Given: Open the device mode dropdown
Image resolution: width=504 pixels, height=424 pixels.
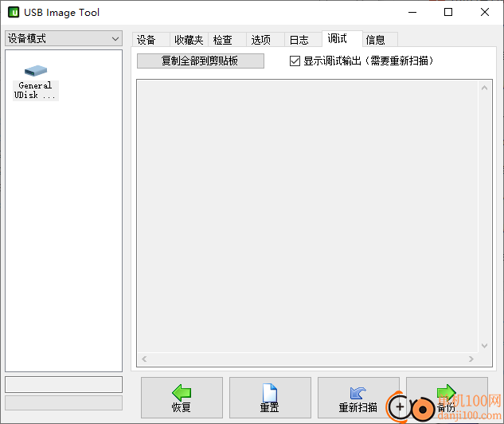Looking at the screenshot, I should (64, 38).
